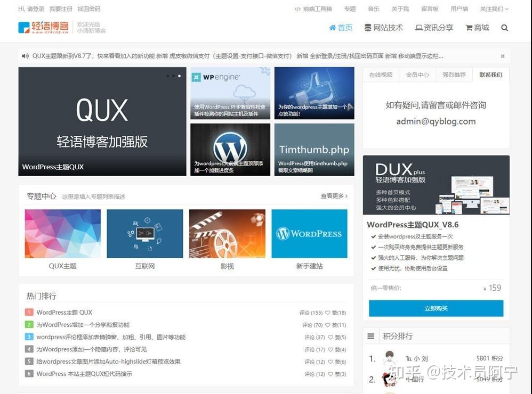Screen dimensions: 532x394
Task: Click the QUX主题 topic thumbnail
Action: click(x=62, y=233)
